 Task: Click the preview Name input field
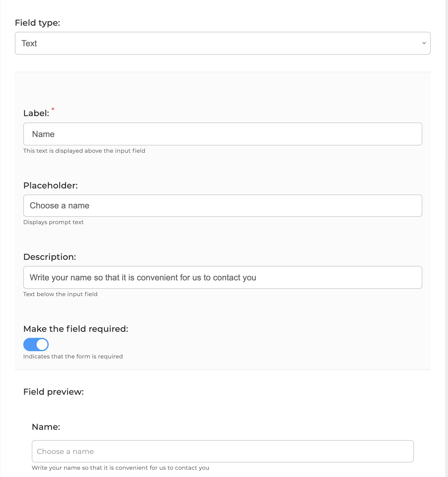[223, 451]
